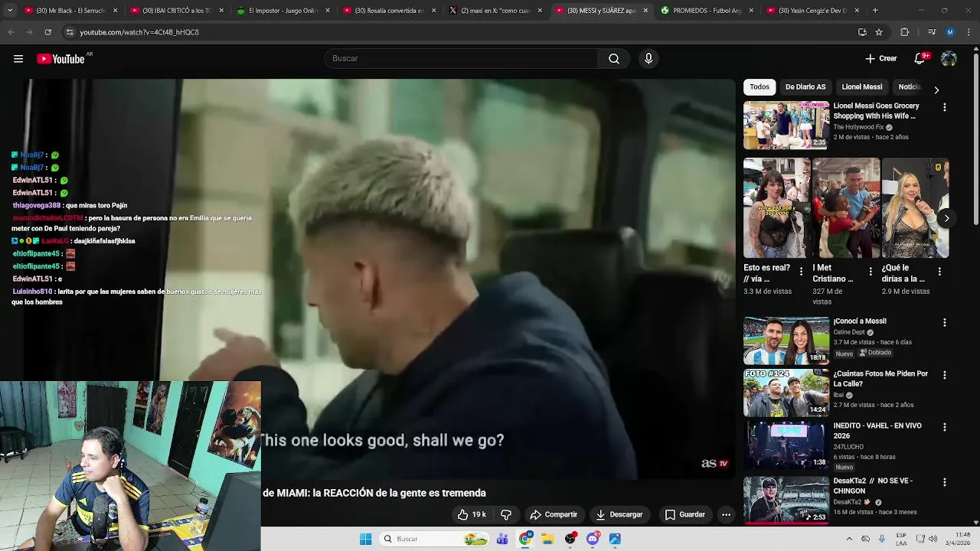
Task: Open options for I Met Cristiano short
Action: tap(871, 272)
